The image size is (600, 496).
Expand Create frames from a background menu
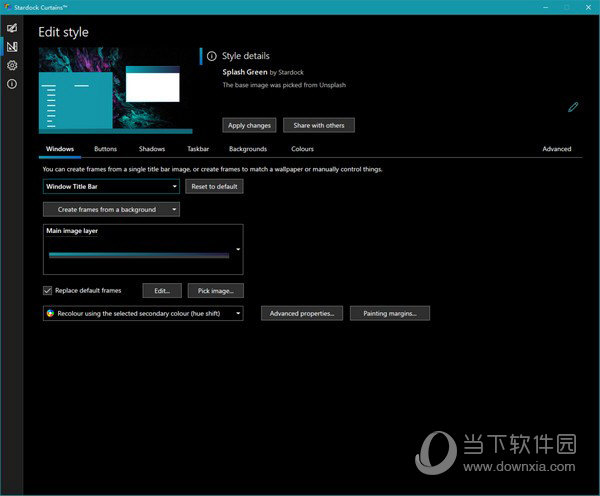tap(111, 209)
